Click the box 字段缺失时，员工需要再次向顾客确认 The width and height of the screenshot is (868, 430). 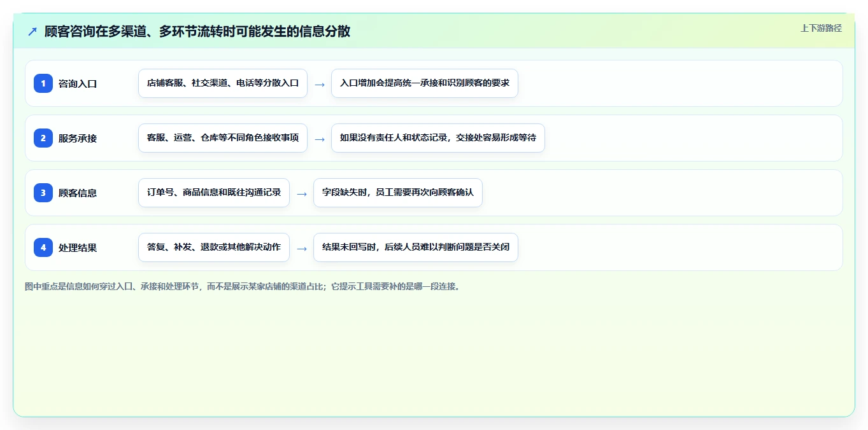coord(398,193)
